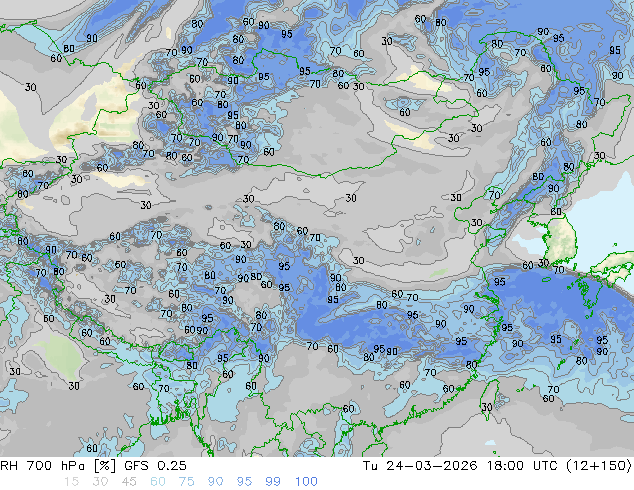This screenshot has height=490, width=634.
Task: Select the 45 value in the color legend
Action: tap(129, 482)
